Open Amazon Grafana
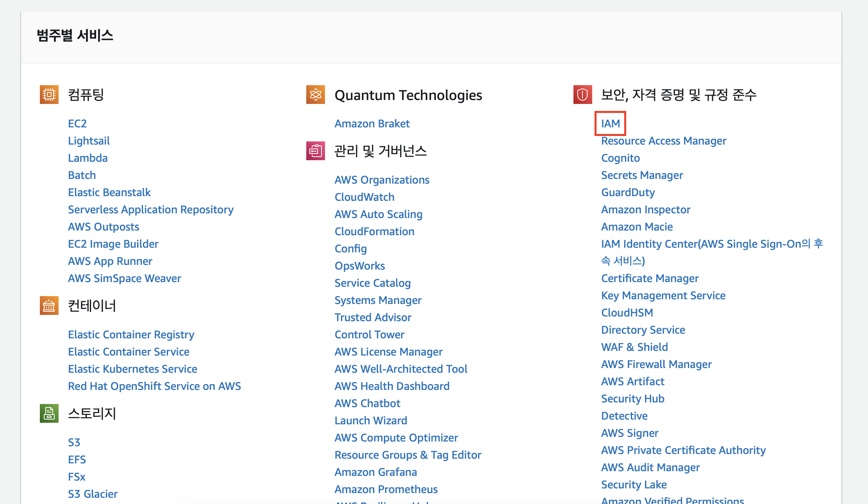868x504 pixels. [x=376, y=472]
